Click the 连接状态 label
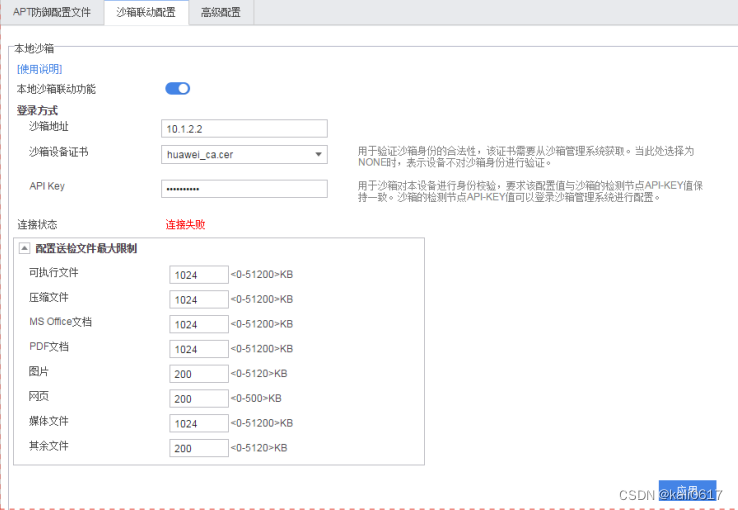The image size is (738, 510). pyautogui.click(x=37, y=224)
